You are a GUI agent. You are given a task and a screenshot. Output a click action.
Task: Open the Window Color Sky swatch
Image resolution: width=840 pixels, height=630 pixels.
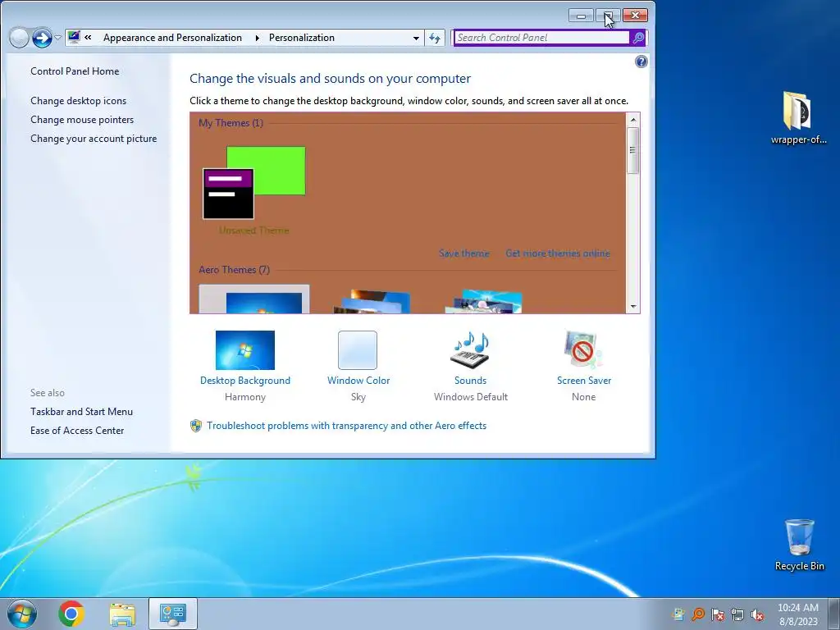(358, 350)
